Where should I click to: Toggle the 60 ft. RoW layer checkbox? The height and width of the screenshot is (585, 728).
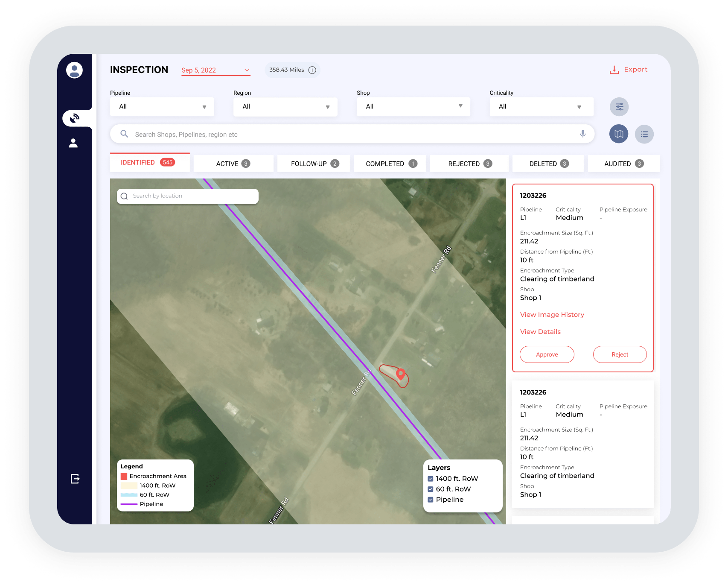pos(431,489)
